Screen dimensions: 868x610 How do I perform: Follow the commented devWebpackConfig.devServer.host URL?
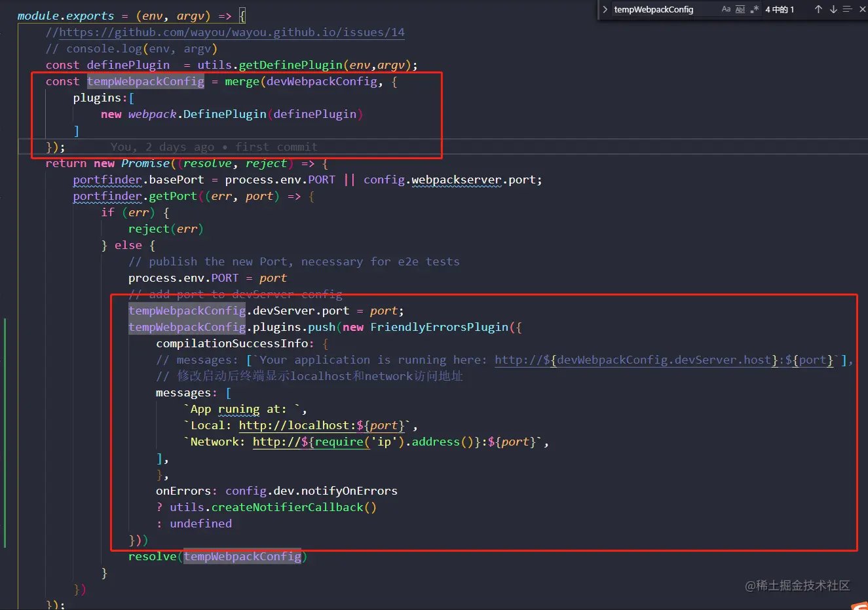[x=664, y=360]
